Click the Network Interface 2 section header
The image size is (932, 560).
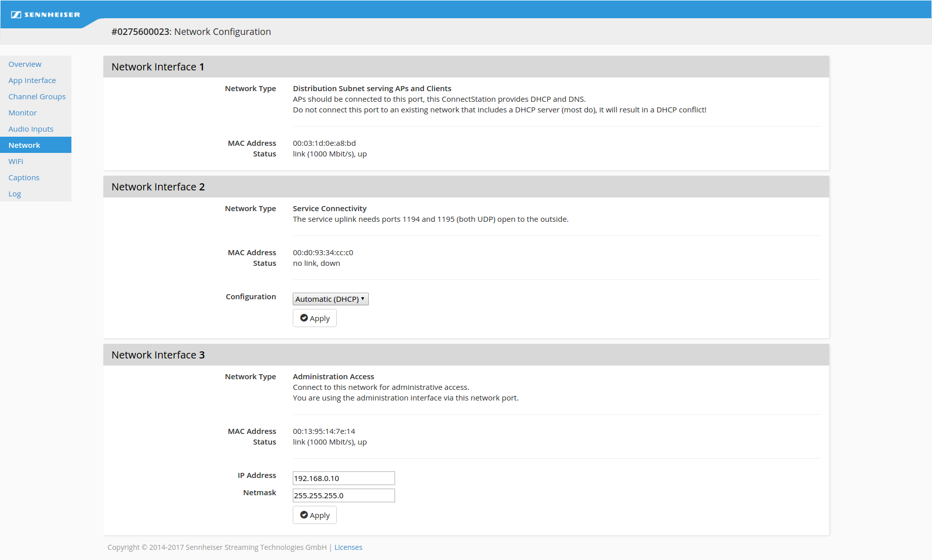[x=158, y=187]
